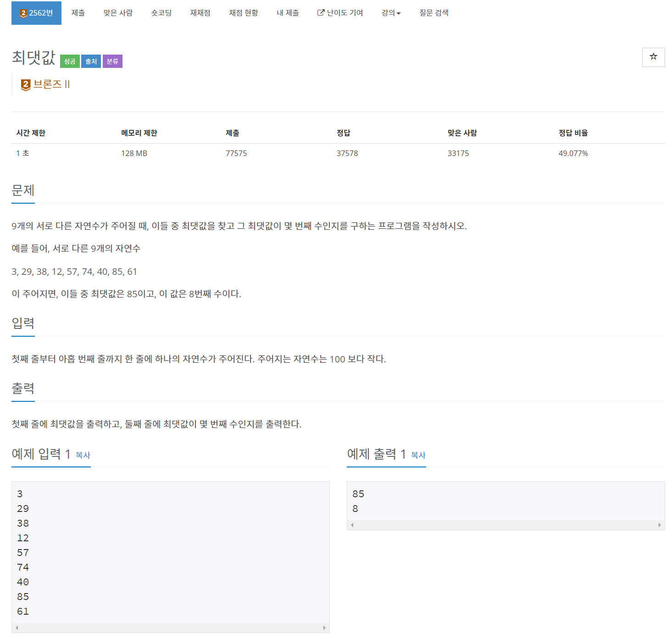Viewport: 672px width, 639px height.
Task: Click the 문제 section heading
Action: (23, 190)
